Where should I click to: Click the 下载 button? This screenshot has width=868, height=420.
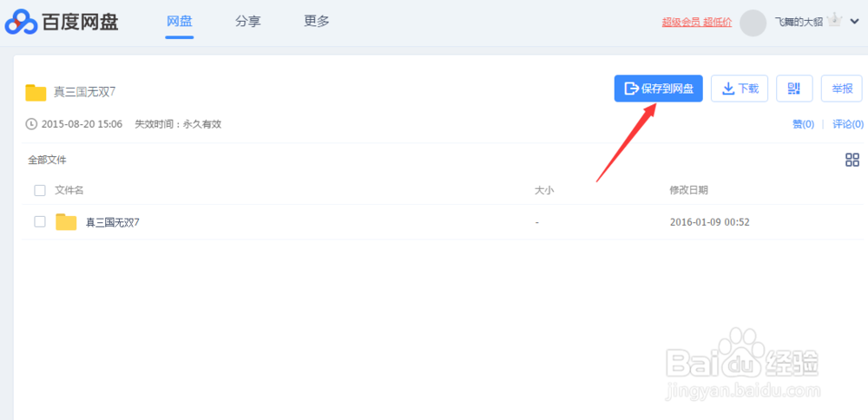click(739, 89)
